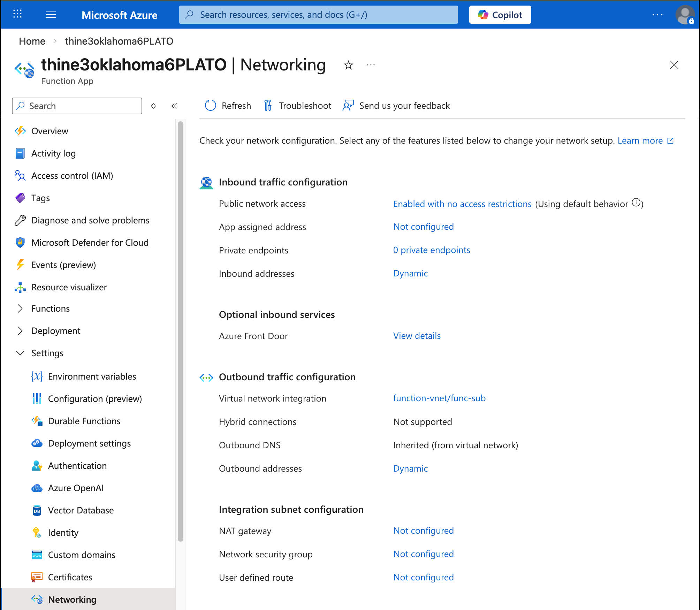Click Enabled with no access restrictions link
Image resolution: width=700 pixels, height=610 pixels.
click(462, 204)
